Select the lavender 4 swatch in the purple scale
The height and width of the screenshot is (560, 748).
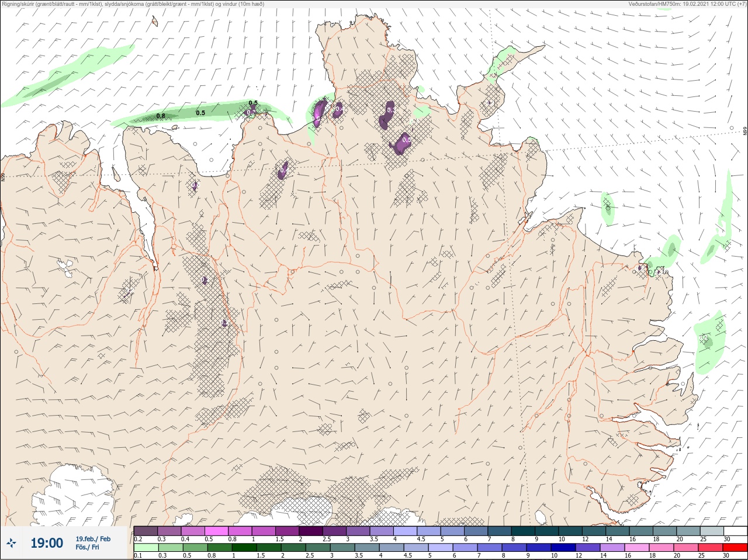406,531
